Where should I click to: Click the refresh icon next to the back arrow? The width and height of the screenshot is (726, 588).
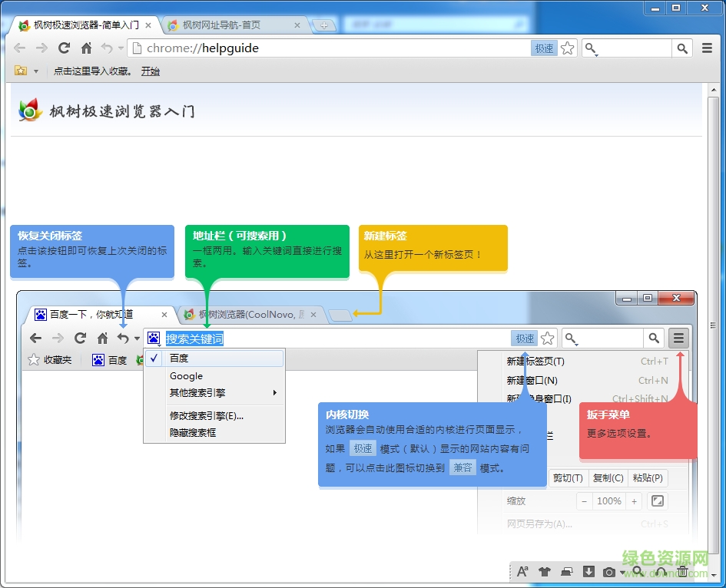pos(64,48)
